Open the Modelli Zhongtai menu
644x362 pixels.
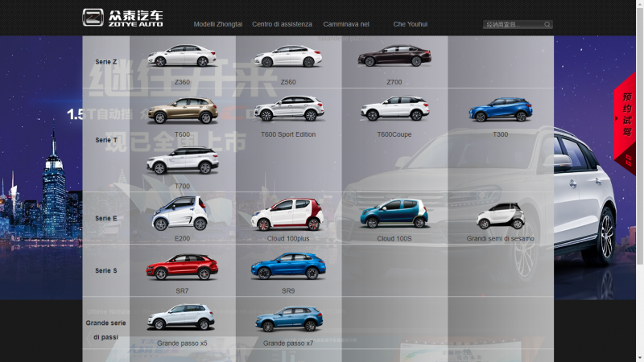tap(217, 24)
